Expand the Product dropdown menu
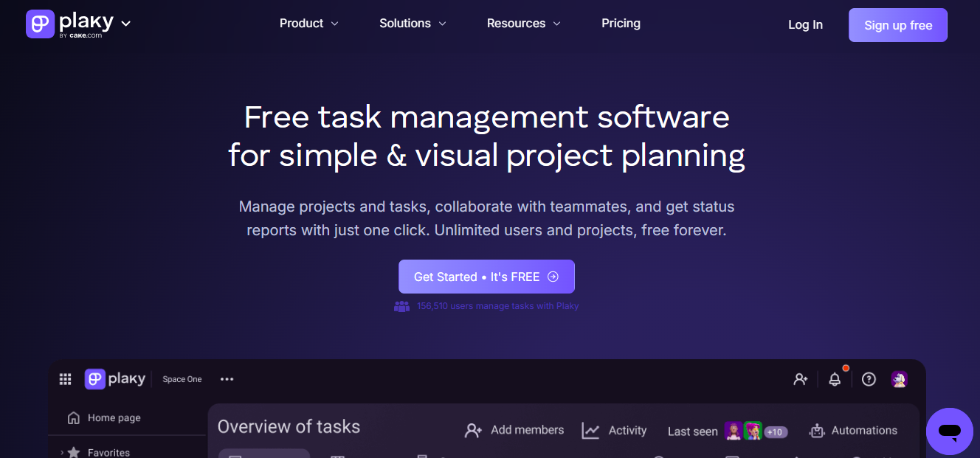The width and height of the screenshot is (980, 458). tap(308, 24)
